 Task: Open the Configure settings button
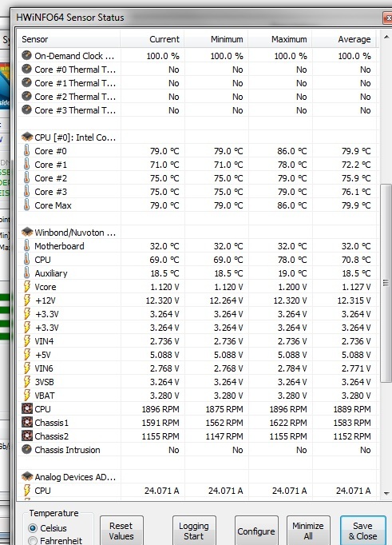tap(256, 531)
